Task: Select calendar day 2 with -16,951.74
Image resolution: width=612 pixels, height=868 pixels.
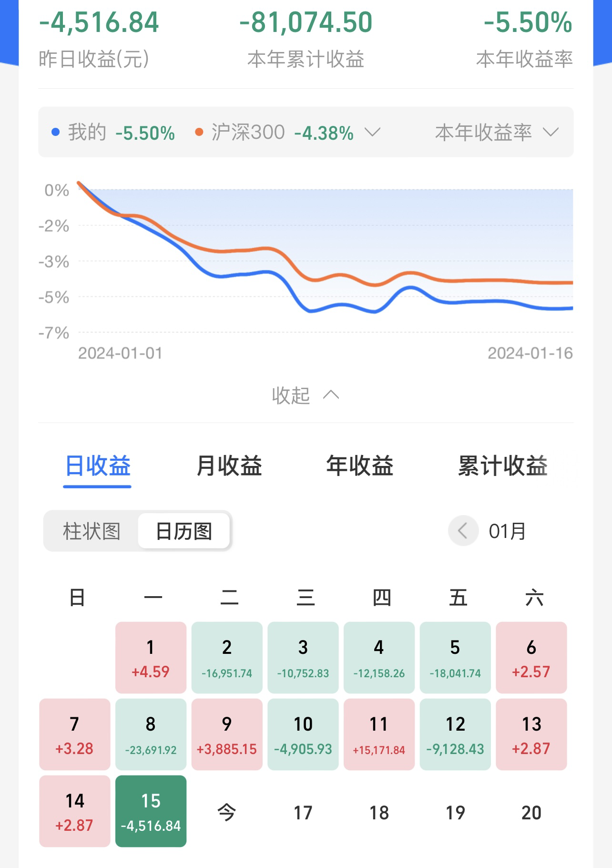Action: point(227,658)
